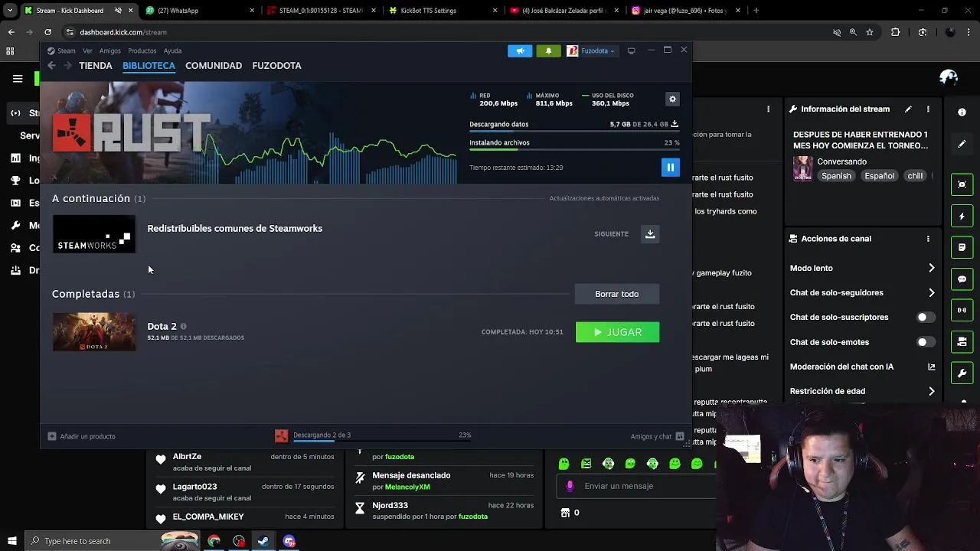Switch to Steam Big Picture mode icon
Image resolution: width=980 pixels, height=551 pixels.
click(x=631, y=51)
